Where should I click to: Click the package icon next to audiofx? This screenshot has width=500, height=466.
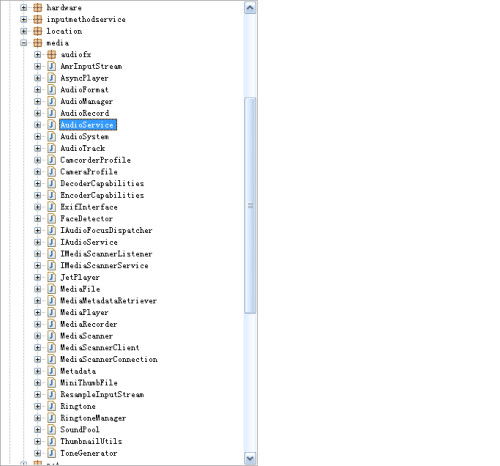tap(51, 54)
